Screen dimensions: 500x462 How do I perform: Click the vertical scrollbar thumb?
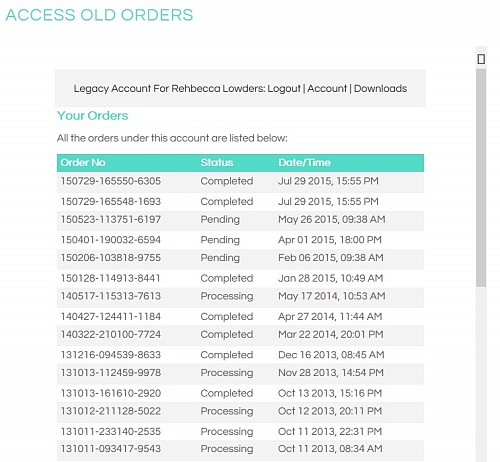pyautogui.click(x=481, y=178)
